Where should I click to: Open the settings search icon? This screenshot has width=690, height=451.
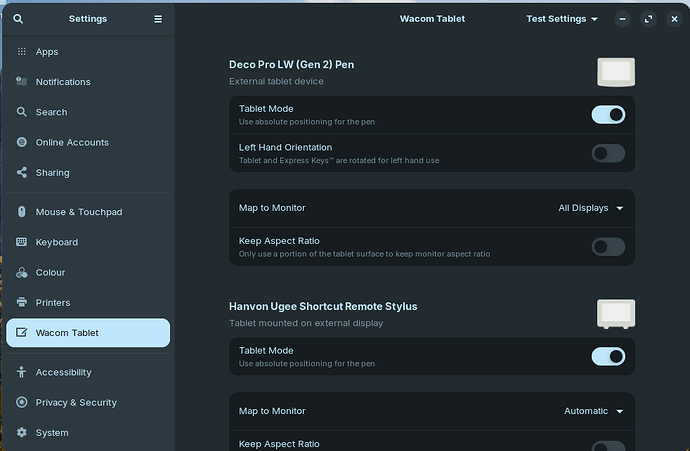coord(18,19)
